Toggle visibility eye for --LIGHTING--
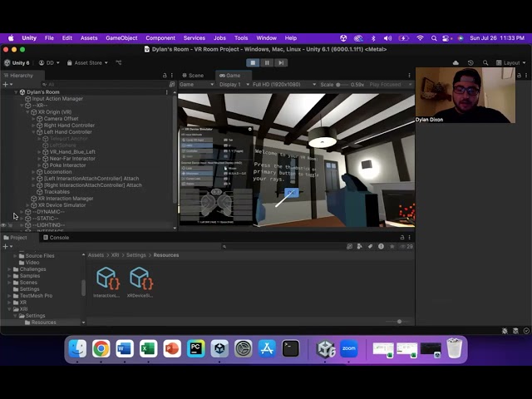The image size is (532, 399). click(3, 225)
